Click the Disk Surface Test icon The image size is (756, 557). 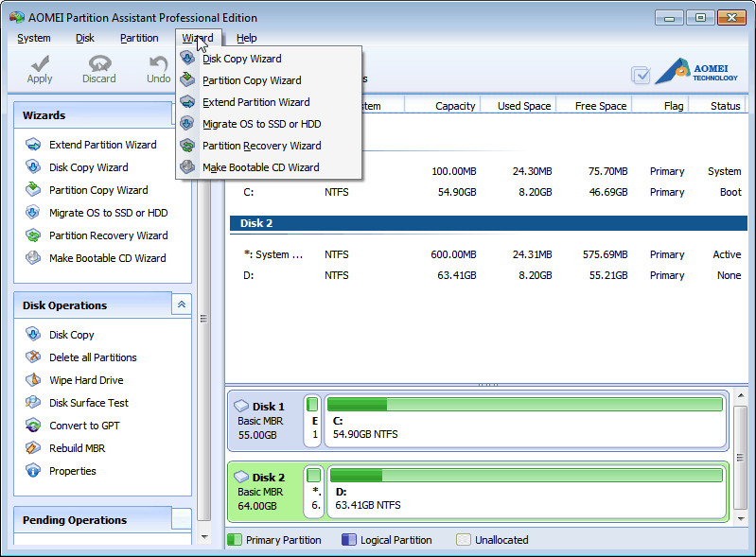33,403
